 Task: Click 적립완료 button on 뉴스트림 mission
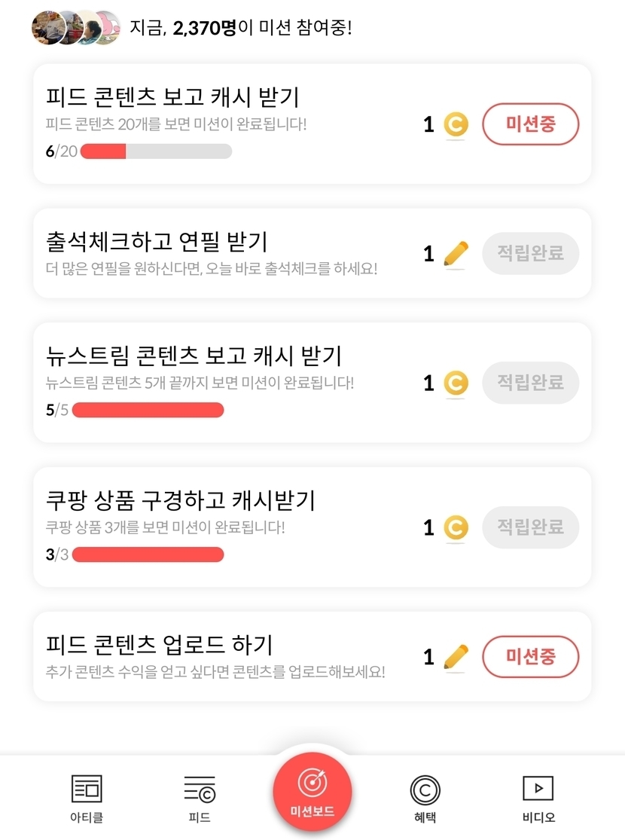[x=530, y=383]
